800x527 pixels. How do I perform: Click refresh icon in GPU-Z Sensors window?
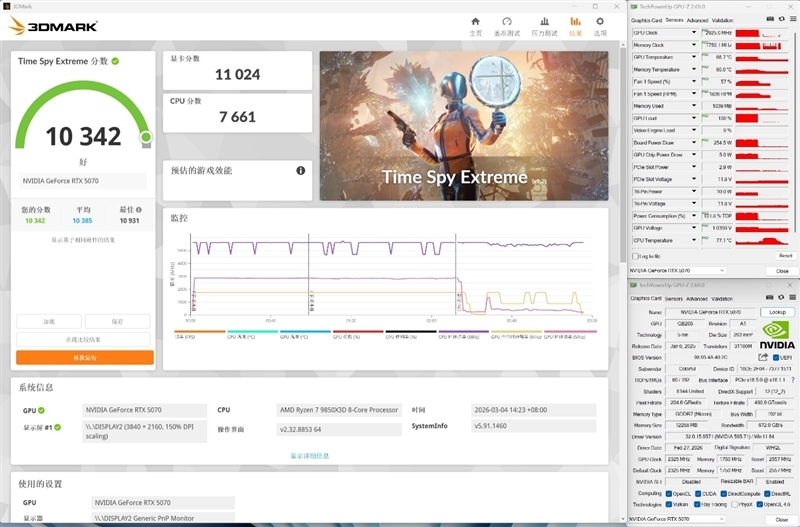782,19
